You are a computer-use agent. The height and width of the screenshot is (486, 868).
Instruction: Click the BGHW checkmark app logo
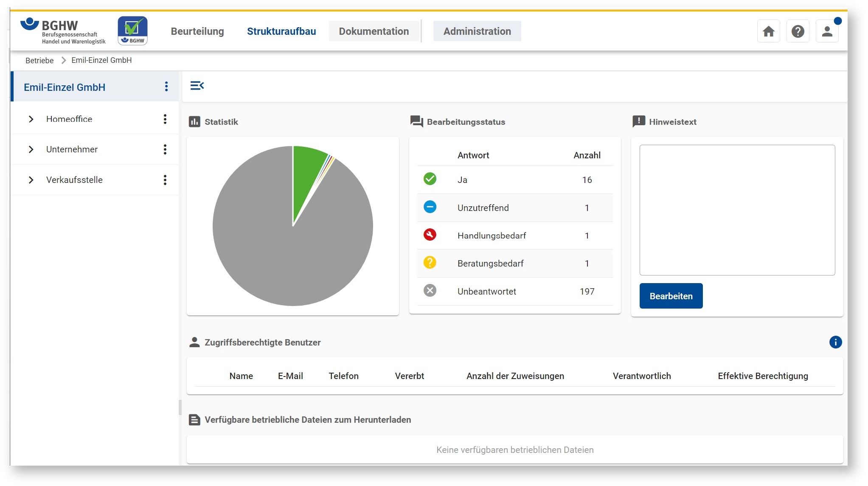tap(133, 31)
